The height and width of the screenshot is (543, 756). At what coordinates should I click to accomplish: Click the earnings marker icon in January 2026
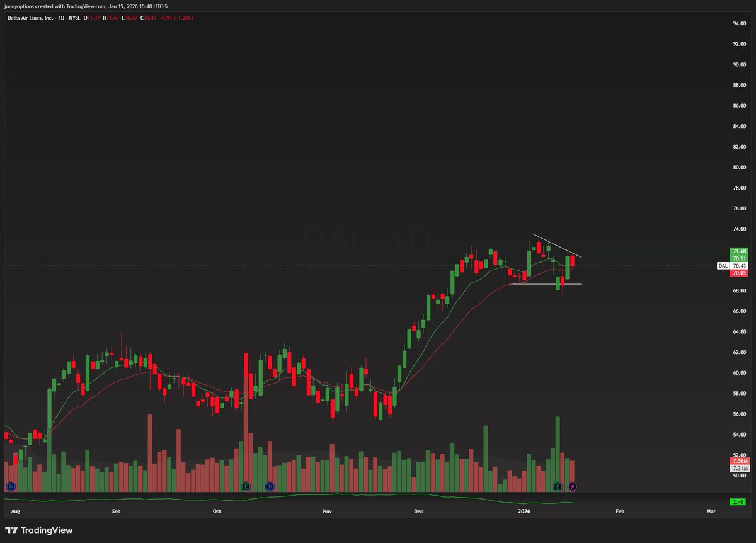(558, 486)
